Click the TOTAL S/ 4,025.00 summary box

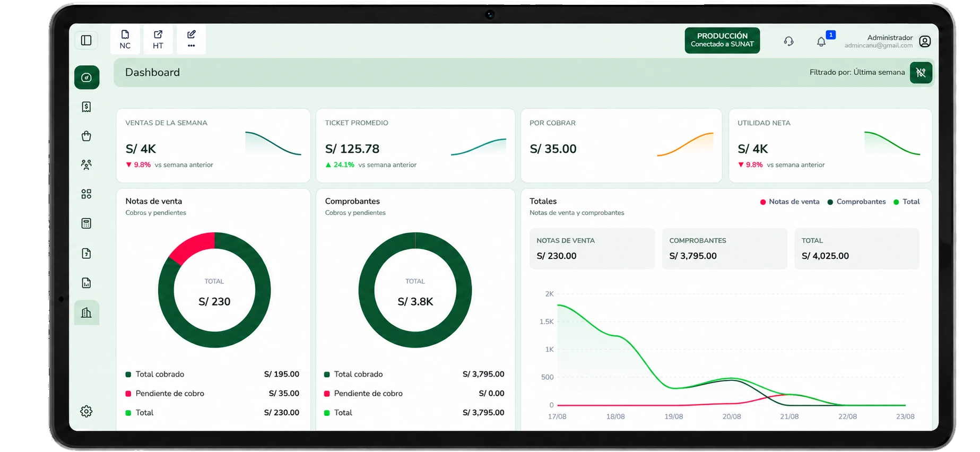click(856, 248)
